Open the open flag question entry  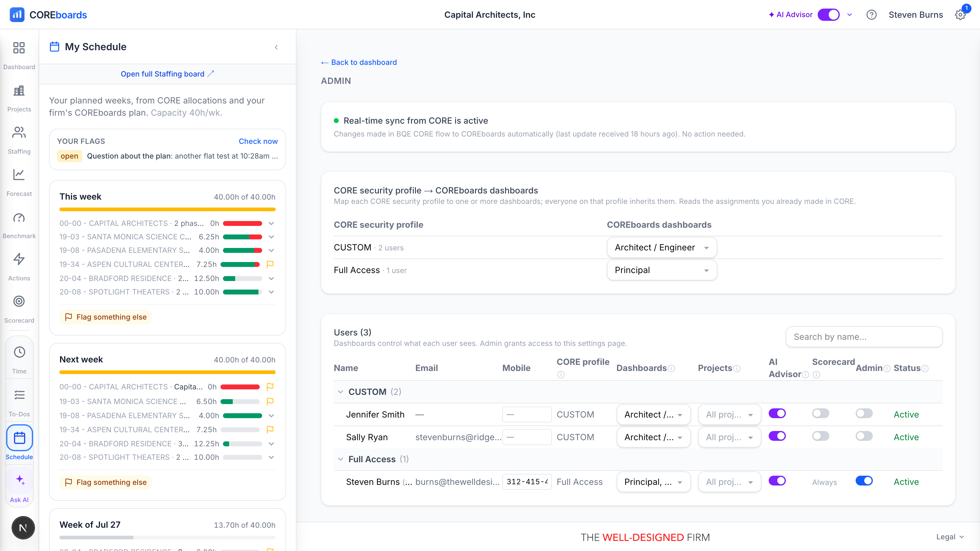(x=168, y=156)
